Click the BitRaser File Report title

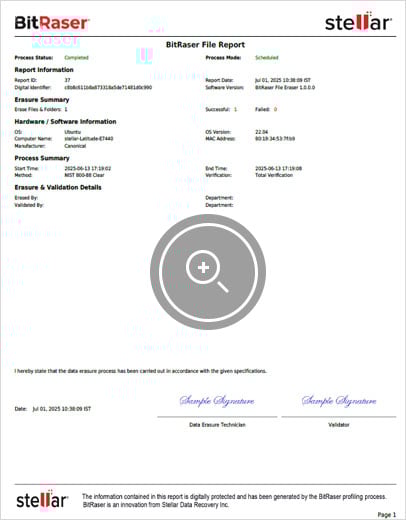205,45
